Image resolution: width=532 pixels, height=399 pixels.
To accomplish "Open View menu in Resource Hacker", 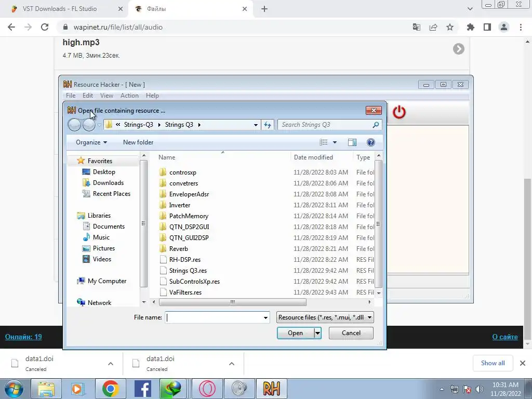I will (x=107, y=96).
